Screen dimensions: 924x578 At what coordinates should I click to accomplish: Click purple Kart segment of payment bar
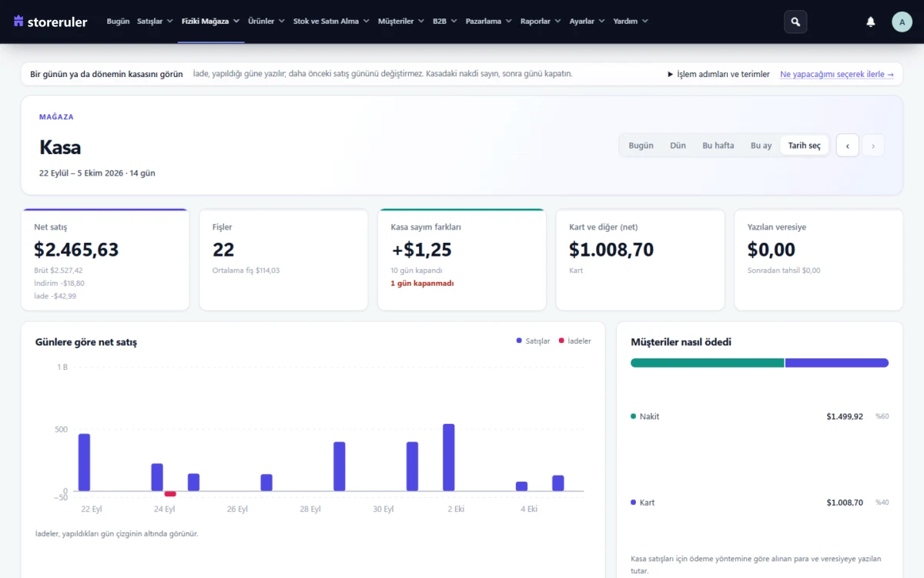pyautogui.click(x=837, y=363)
